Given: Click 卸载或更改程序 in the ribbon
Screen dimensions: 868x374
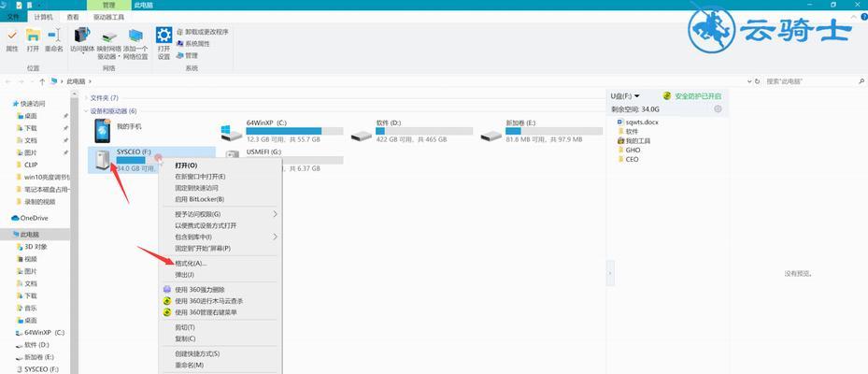Looking at the screenshot, I should [x=202, y=32].
